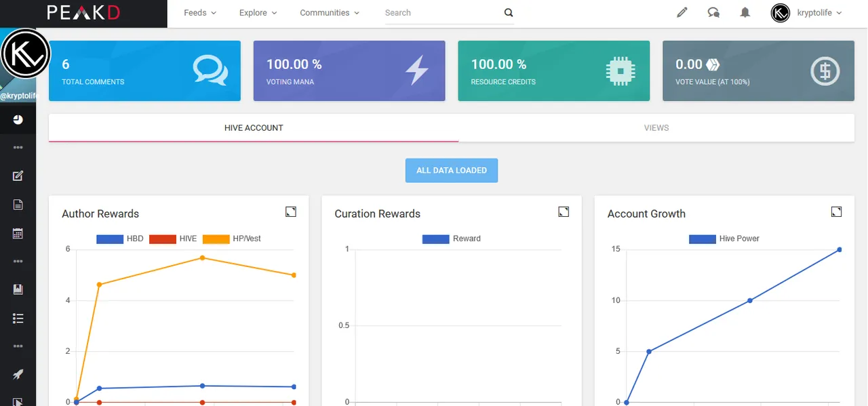Click the Account Growth chart title
Image resolution: width=868 pixels, height=406 pixels.
click(646, 214)
